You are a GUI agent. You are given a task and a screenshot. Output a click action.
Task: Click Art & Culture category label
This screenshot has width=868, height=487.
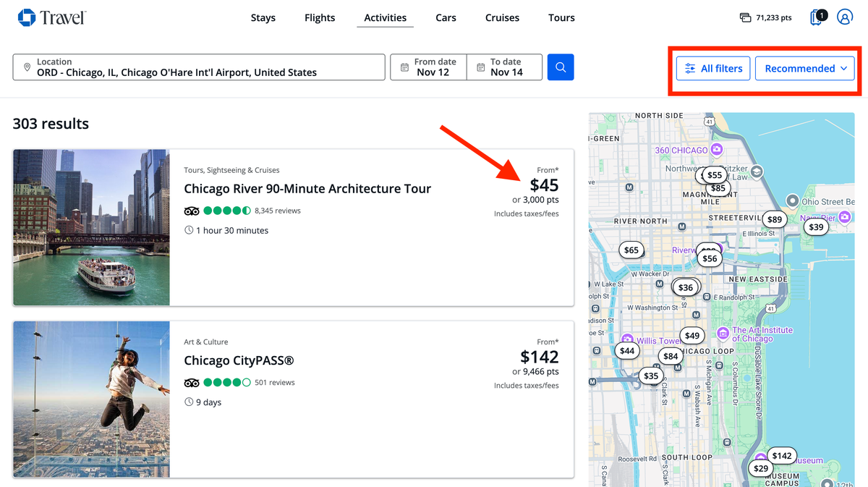[x=205, y=342]
